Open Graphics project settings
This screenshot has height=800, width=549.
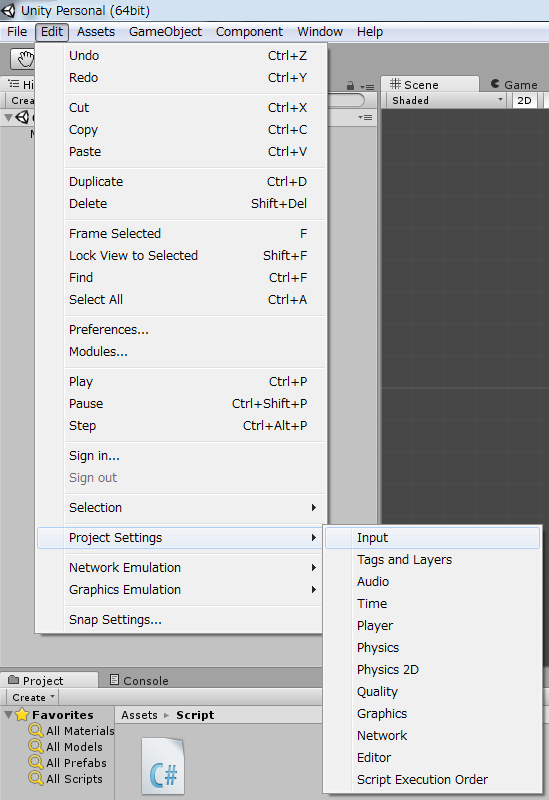point(432,713)
